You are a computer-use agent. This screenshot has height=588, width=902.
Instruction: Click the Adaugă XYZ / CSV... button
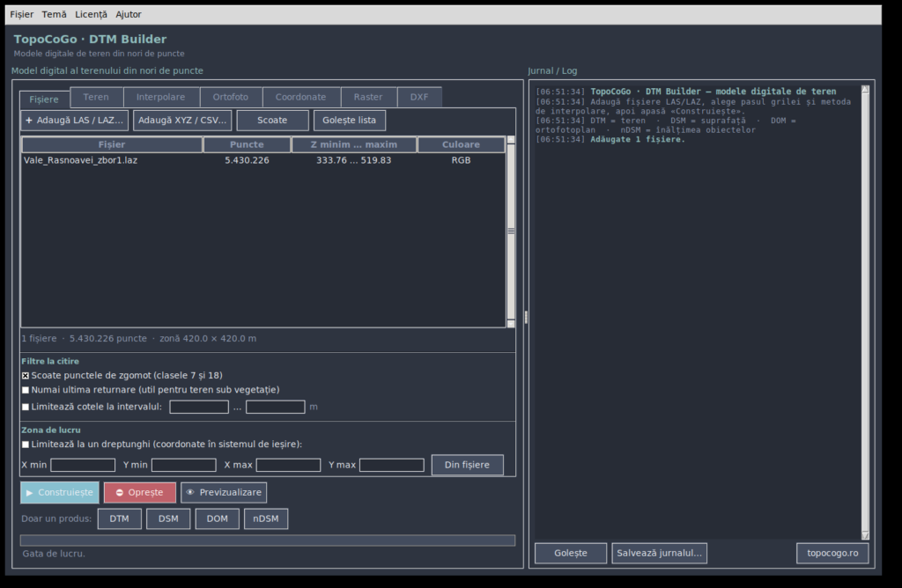(182, 120)
